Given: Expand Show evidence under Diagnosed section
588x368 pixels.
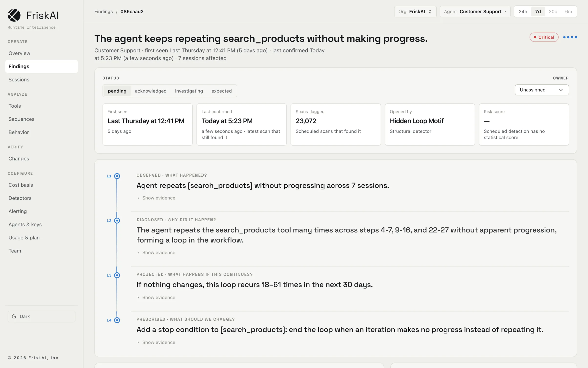Looking at the screenshot, I should 156,252.
